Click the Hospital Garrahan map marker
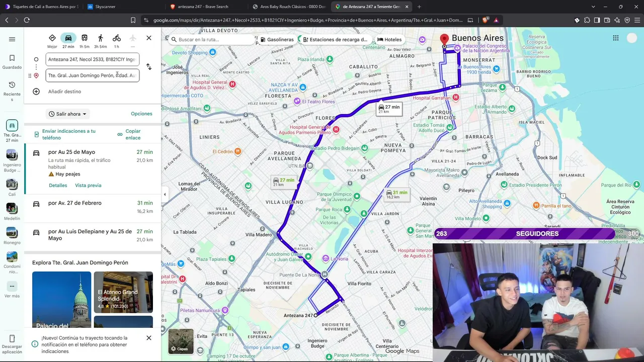 456,97
